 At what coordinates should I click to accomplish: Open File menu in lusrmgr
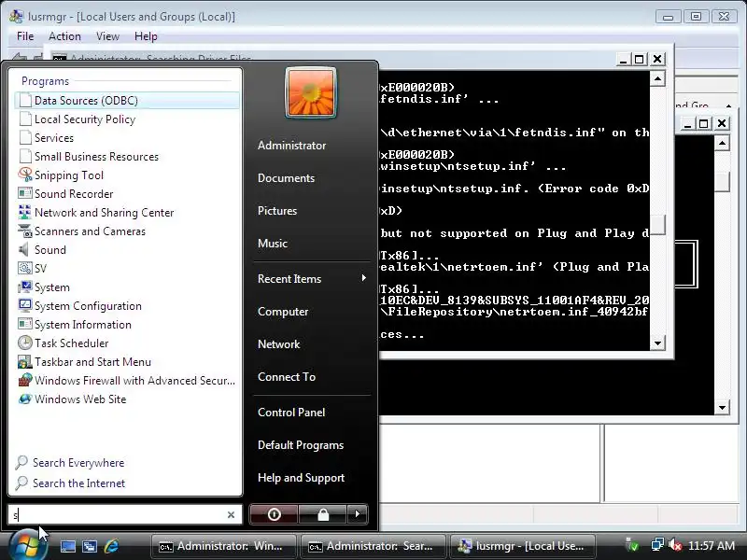click(25, 36)
